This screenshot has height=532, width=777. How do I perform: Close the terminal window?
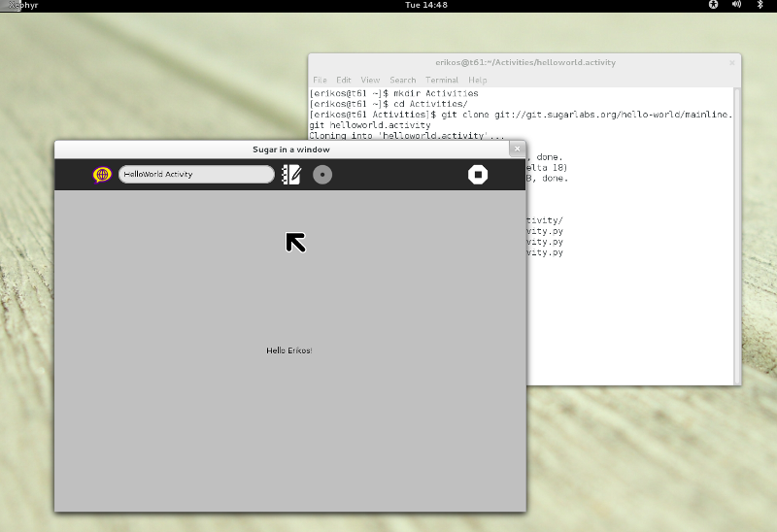(x=730, y=62)
